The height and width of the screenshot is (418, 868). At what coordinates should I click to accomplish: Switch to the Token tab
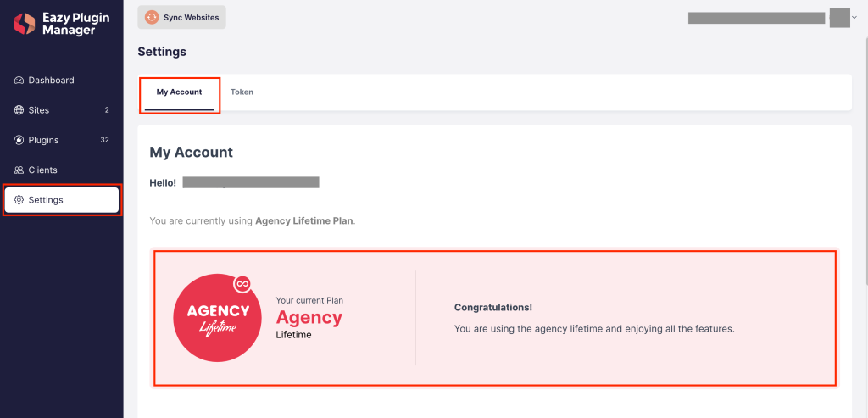click(x=242, y=92)
